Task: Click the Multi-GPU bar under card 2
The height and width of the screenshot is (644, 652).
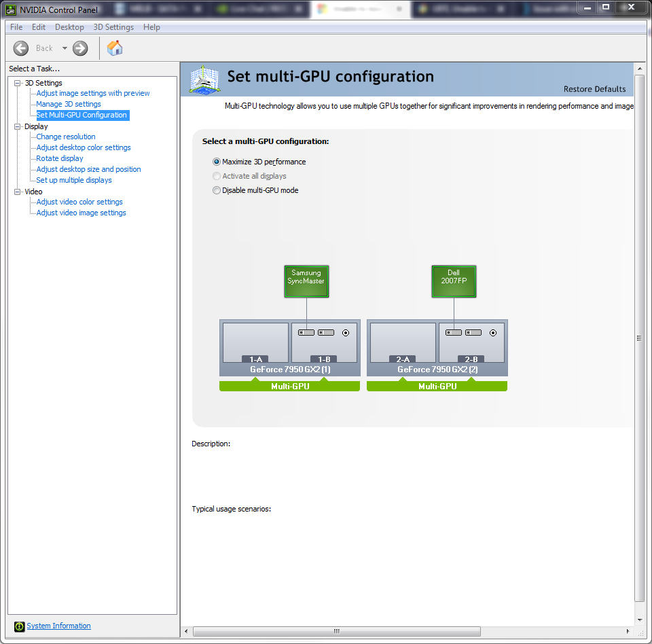Action: click(437, 386)
